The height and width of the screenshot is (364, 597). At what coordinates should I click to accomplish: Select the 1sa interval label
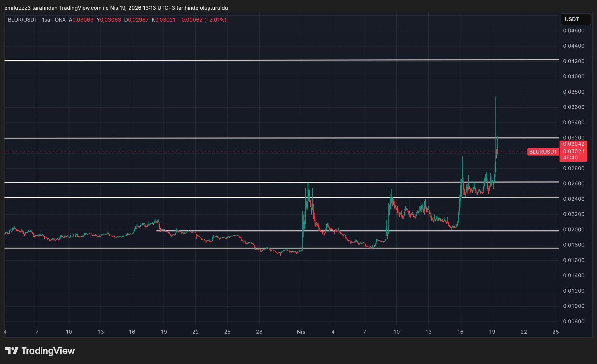[x=46, y=20]
